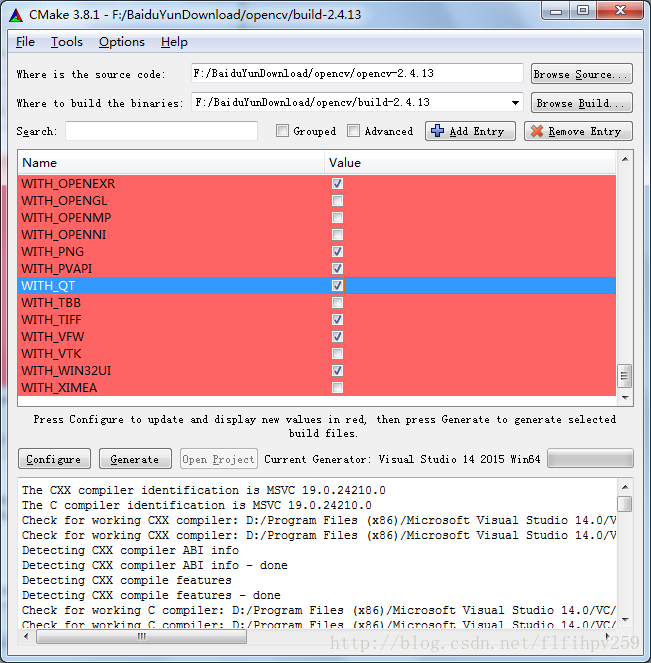The height and width of the screenshot is (663, 651).
Task: Click 'Detecting CXX compile features - done' line
Action: (x=151, y=595)
